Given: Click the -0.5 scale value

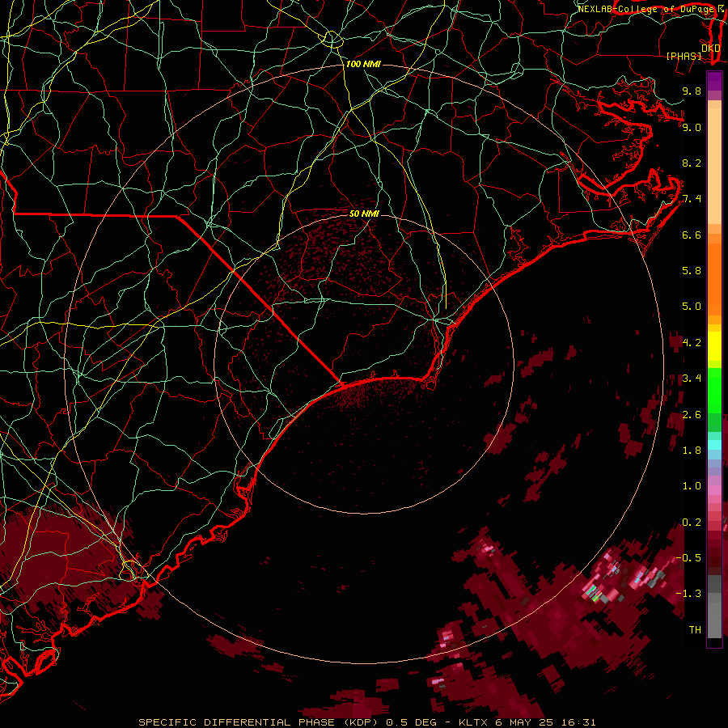Looking at the screenshot, I should pyautogui.click(x=688, y=558).
